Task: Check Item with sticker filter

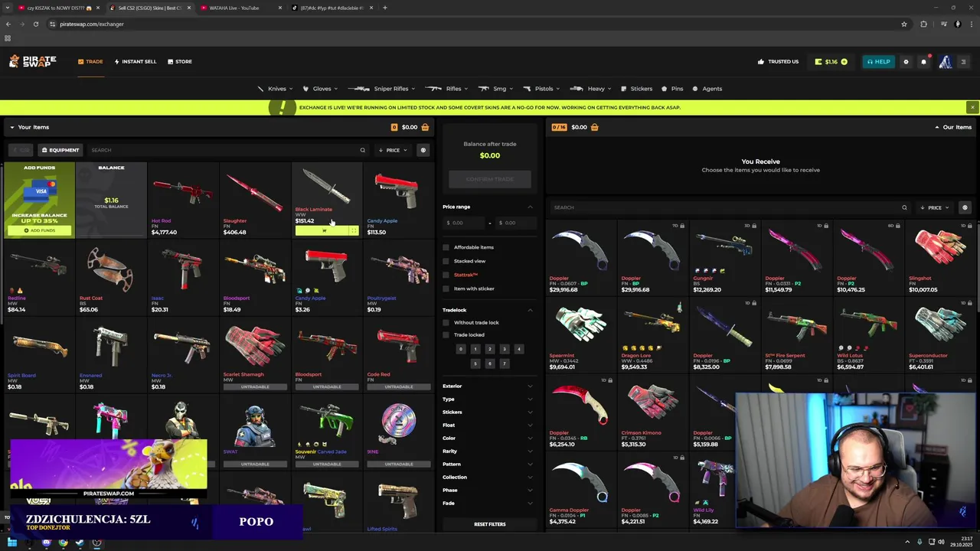Action: point(446,289)
